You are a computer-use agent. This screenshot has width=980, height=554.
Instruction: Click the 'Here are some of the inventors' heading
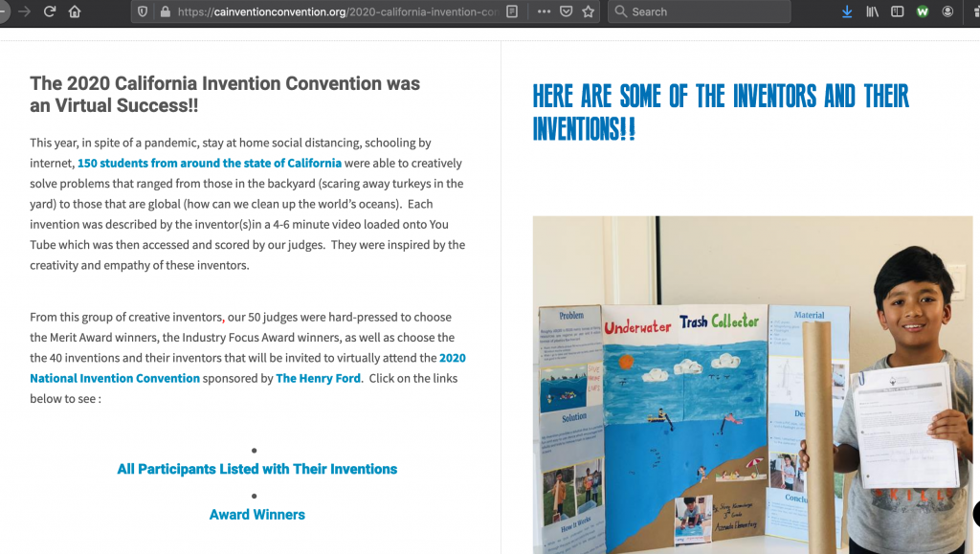[721, 112]
